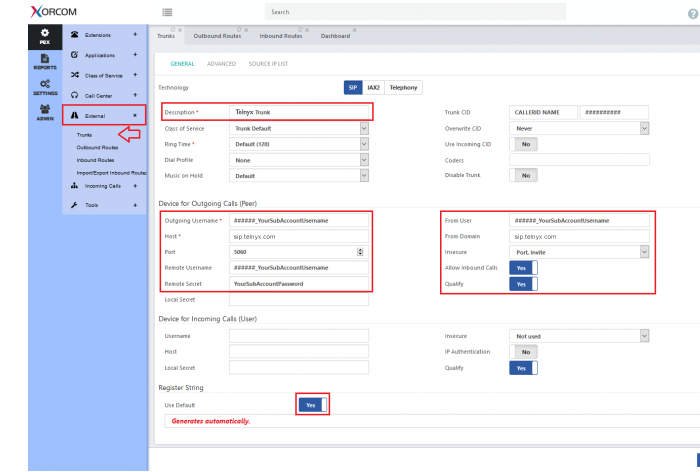The image size is (700, 472).
Task: Open Music on Hold dropdown
Action: point(299,175)
